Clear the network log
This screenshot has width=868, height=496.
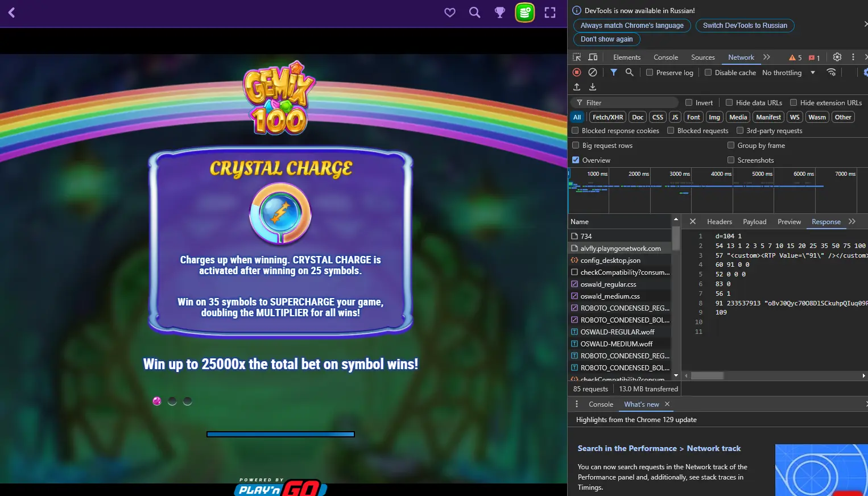coord(593,72)
